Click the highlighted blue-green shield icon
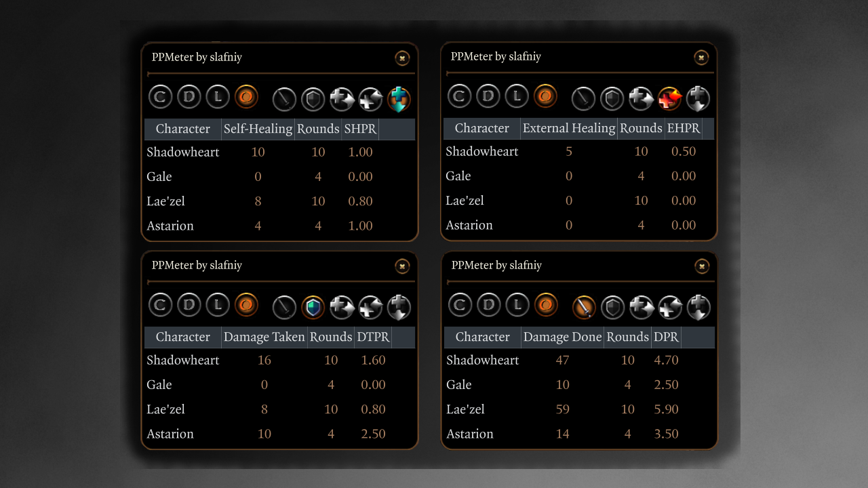 coord(313,307)
